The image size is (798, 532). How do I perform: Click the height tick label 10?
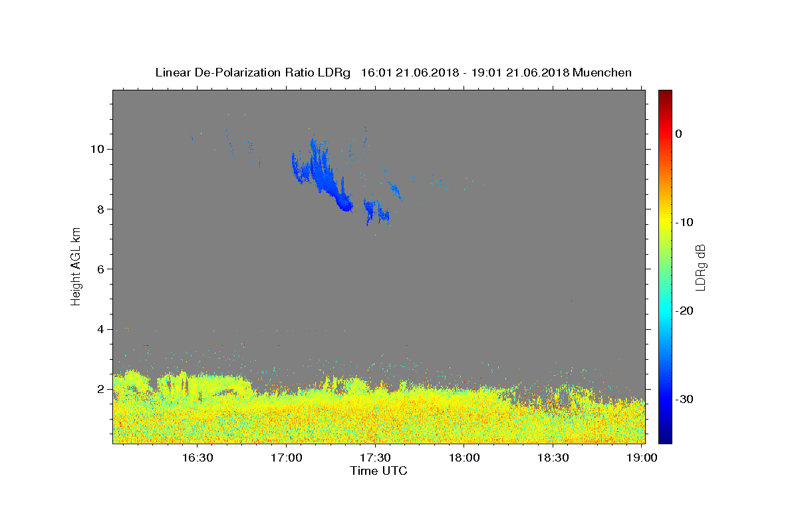click(x=98, y=149)
